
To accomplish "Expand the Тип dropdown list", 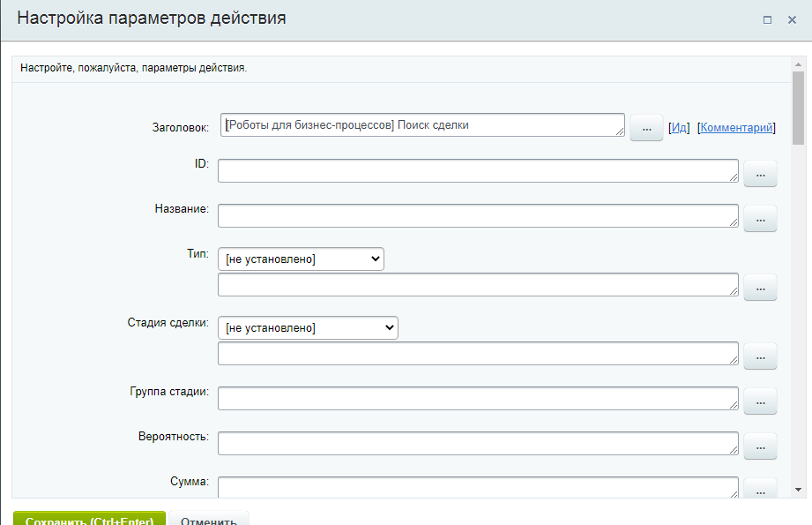I will coord(300,259).
